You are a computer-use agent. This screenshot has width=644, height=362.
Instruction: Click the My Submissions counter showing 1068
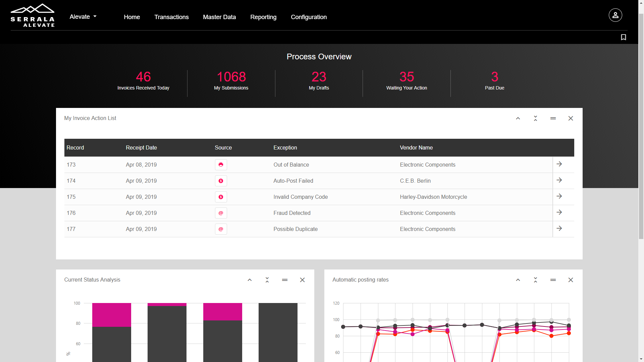tap(231, 77)
